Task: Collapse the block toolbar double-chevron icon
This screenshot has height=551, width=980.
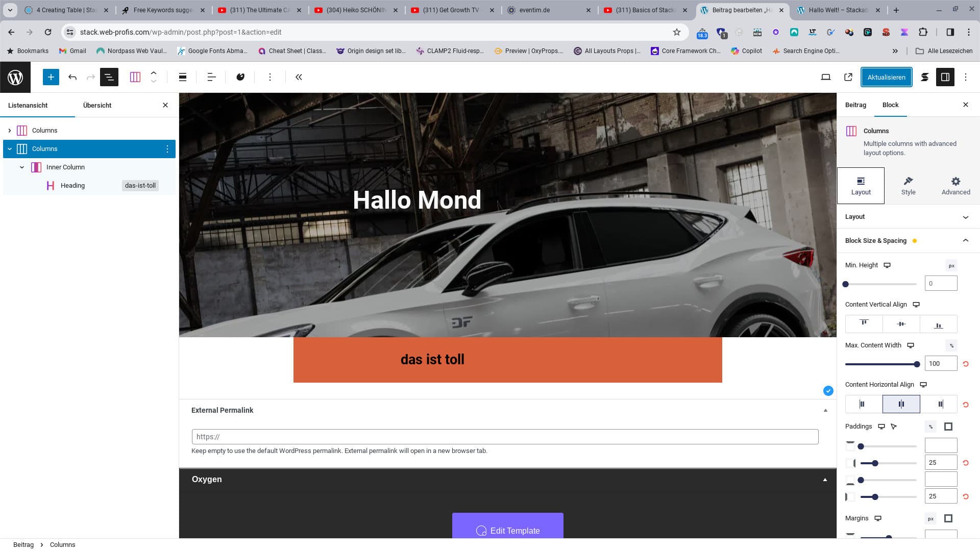Action: pos(299,77)
